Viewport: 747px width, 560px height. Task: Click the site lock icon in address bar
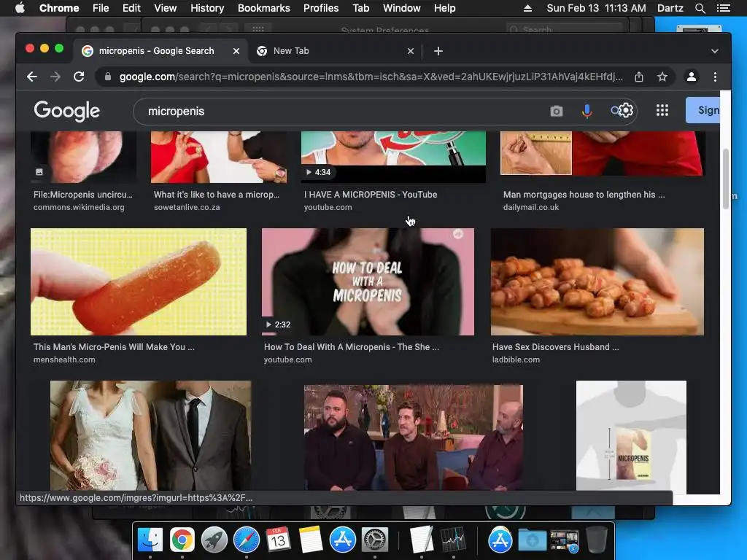point(108,77)
